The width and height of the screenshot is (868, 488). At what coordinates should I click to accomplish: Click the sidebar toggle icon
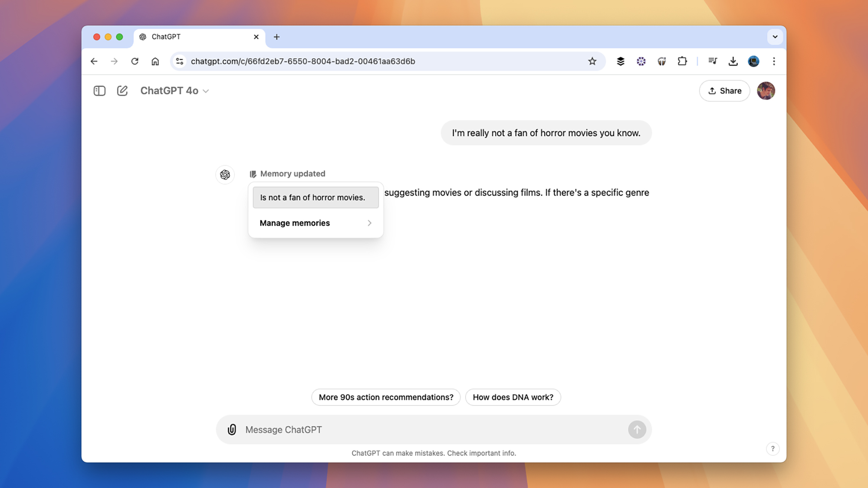tap(99, 91)
